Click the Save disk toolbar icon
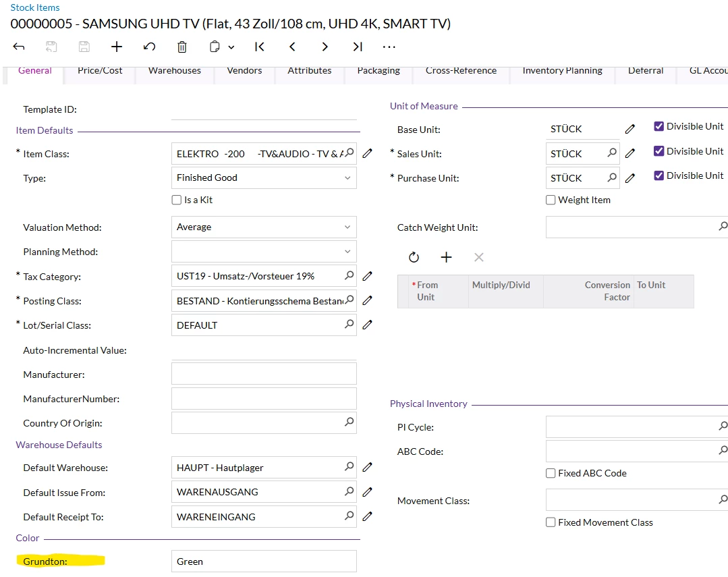 coord(84,47)
